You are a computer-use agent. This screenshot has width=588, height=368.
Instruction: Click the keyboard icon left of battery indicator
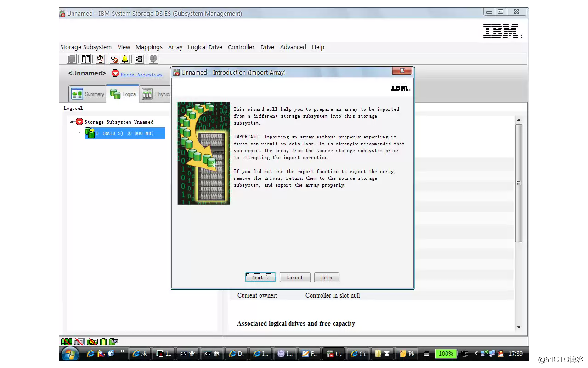[426, 354]
